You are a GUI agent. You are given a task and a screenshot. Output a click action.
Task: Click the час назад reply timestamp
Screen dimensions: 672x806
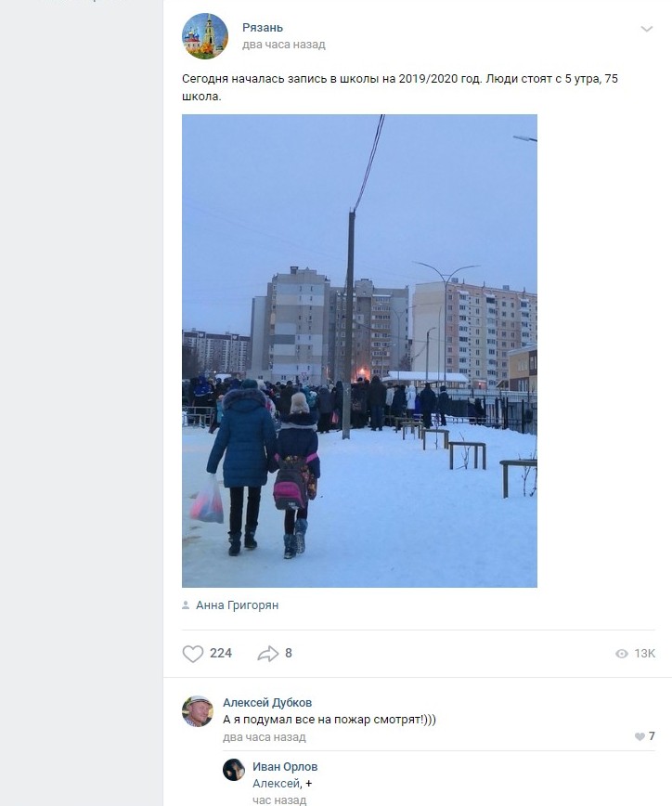click(x=279, y=799)
